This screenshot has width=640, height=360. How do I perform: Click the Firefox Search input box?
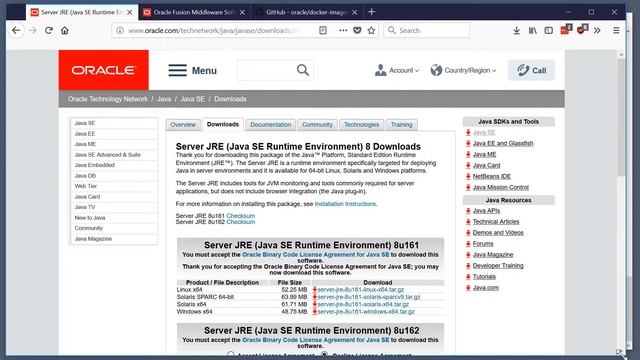427,30
